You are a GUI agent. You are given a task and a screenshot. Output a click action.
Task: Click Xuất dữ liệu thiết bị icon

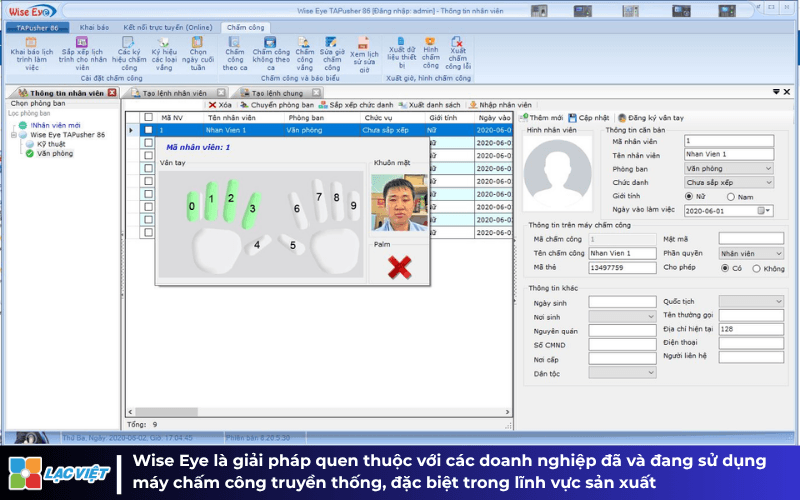[401, 41]
